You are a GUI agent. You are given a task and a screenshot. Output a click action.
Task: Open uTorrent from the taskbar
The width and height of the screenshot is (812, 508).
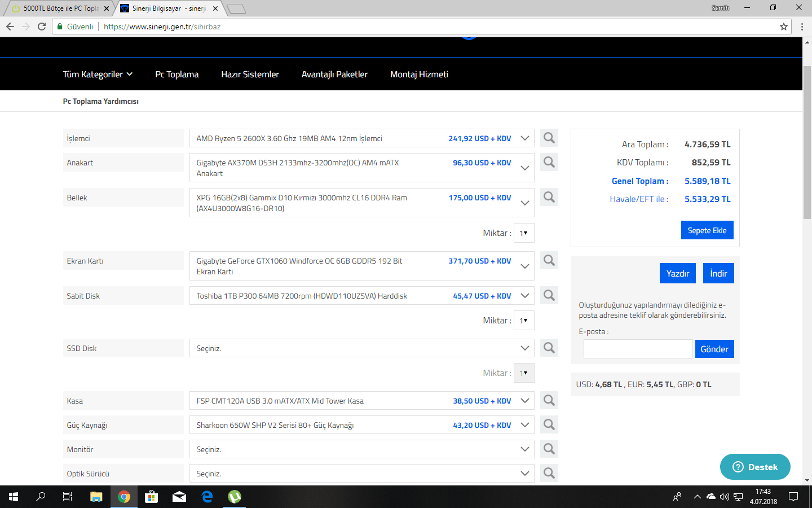click(235, 497)
